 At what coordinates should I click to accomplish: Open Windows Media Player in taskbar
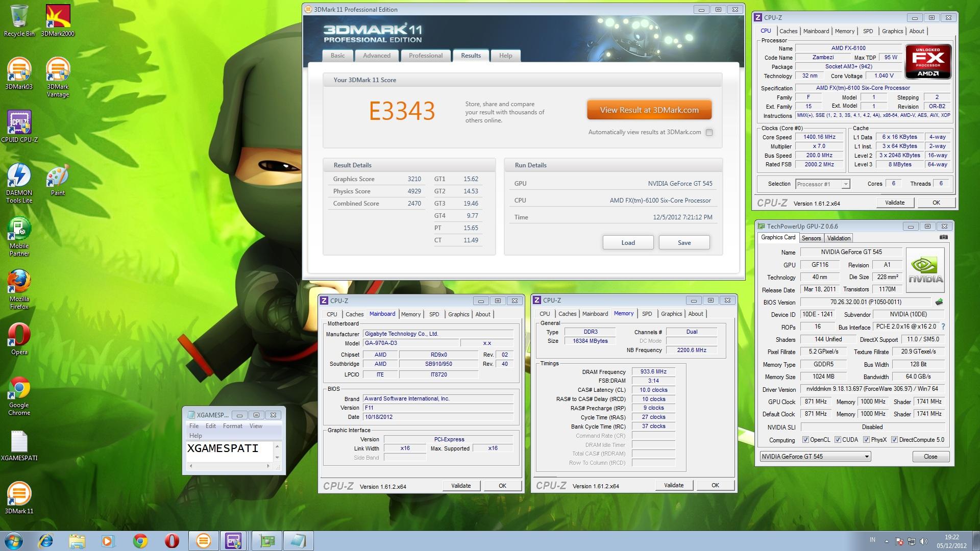click(x=108, y=540)
